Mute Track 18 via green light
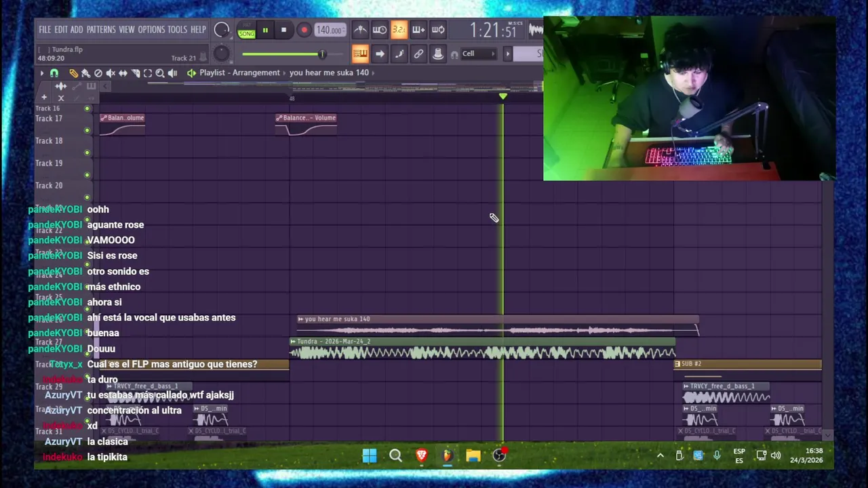The height and width of the screenshot is (488, 868). click(87, 152)
